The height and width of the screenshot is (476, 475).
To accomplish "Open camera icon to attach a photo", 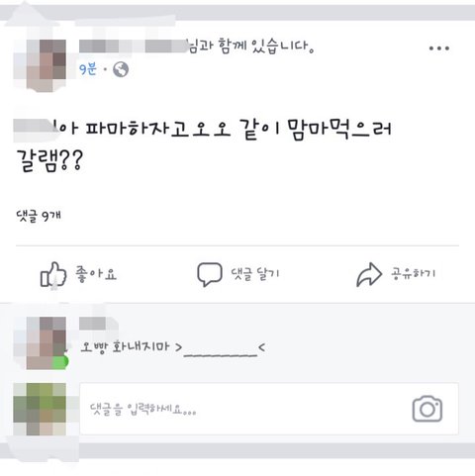I will pos(427,409).
